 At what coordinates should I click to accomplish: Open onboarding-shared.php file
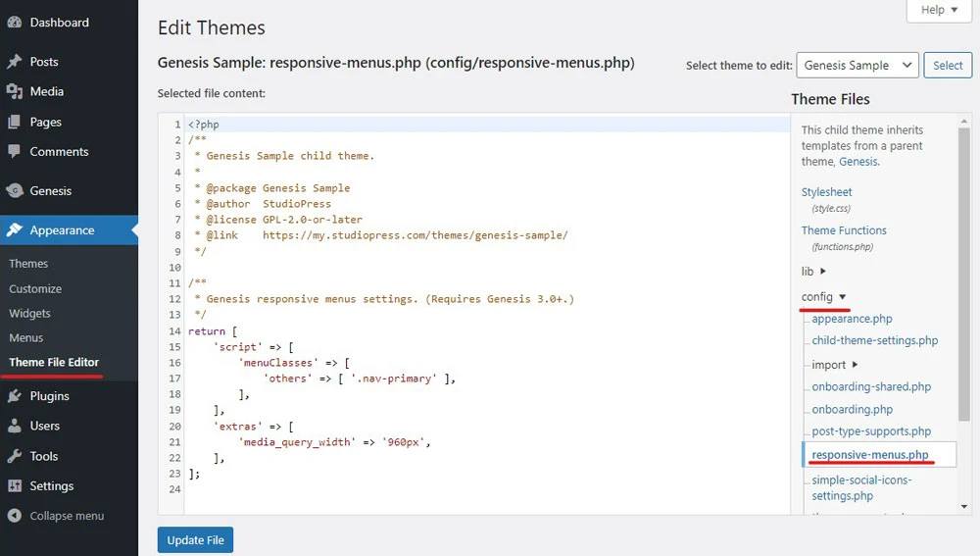coord(871,386)
